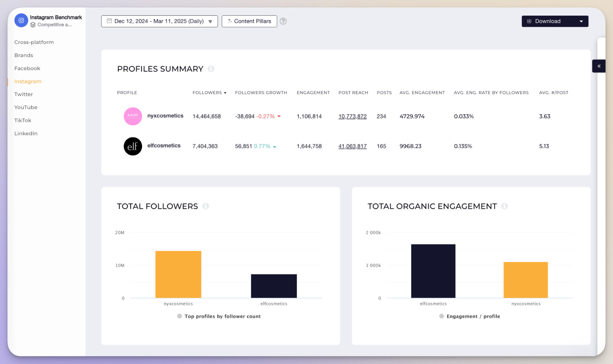Sort by Followers column header
The height and width of the screenshot is (364, 613).
[x=209, y=93]
